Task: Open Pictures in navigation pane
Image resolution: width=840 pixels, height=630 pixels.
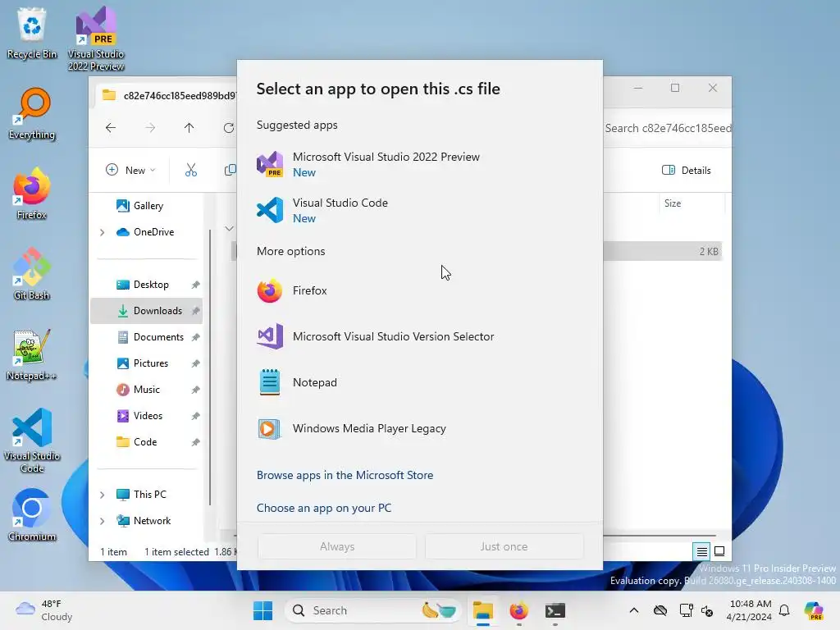Action: [x=151, y=363]
